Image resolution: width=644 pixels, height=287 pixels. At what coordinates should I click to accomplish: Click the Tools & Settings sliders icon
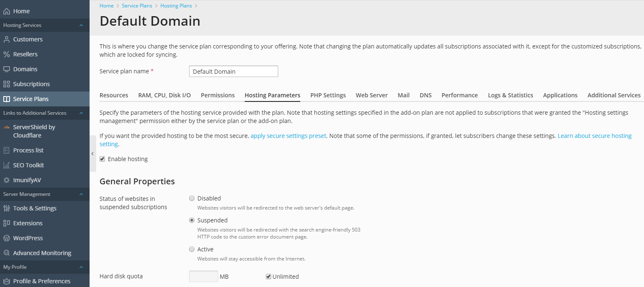[x=7, y=208]
